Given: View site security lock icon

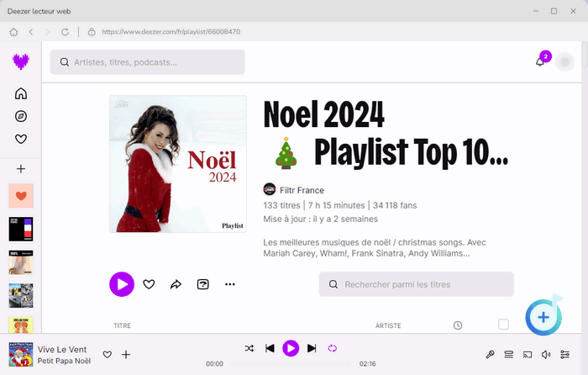Looking at the screenshot, I should click(x=92, y=32).
